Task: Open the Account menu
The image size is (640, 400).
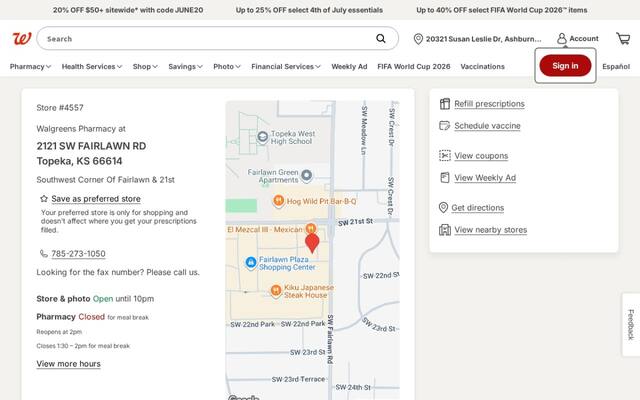Action: 578,38
